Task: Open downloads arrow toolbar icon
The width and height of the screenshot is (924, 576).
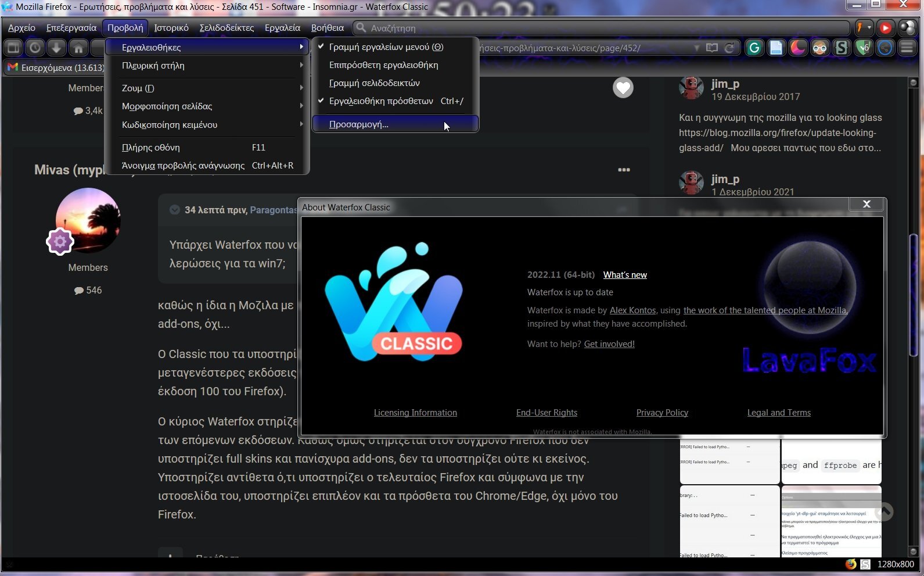Action: tap(57, 48)
